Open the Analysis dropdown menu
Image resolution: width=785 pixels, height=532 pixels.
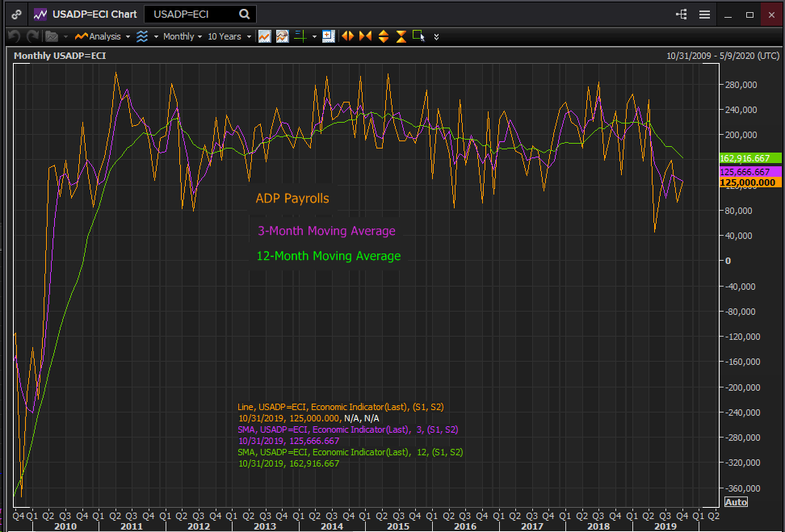pyautogui.click(x=104, y=36)
